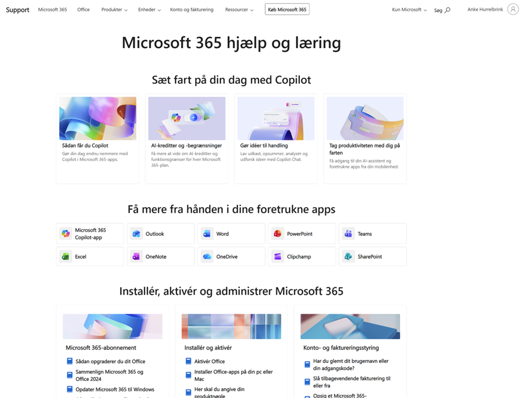Select the PowerPoint app icon
532x398 pixels.
277,233
